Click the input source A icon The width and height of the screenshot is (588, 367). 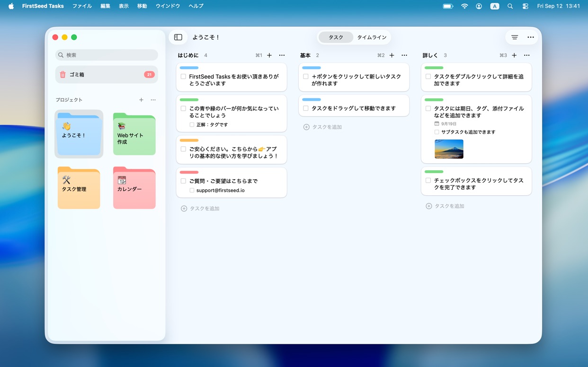[494, 6]
